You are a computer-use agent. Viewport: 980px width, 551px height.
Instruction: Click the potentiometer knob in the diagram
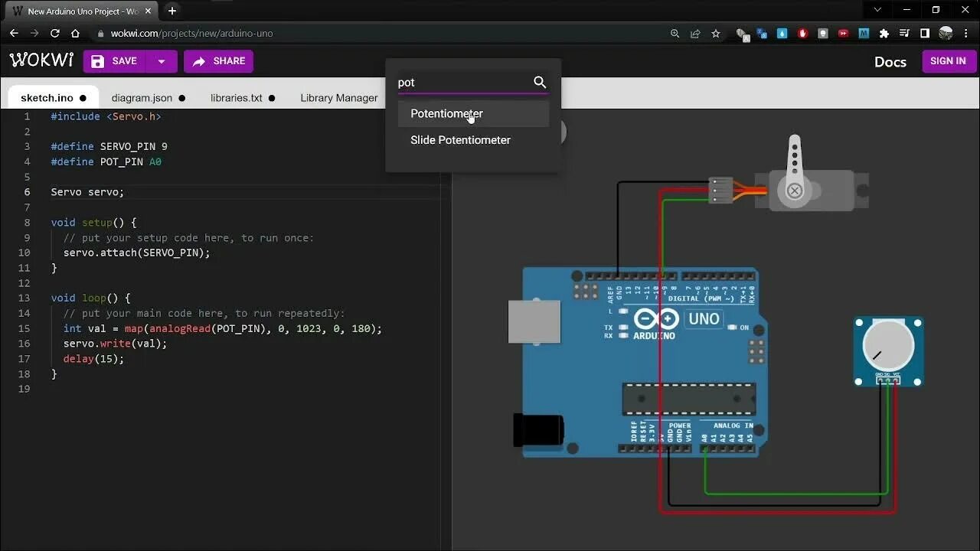click(x=888, y=347)
